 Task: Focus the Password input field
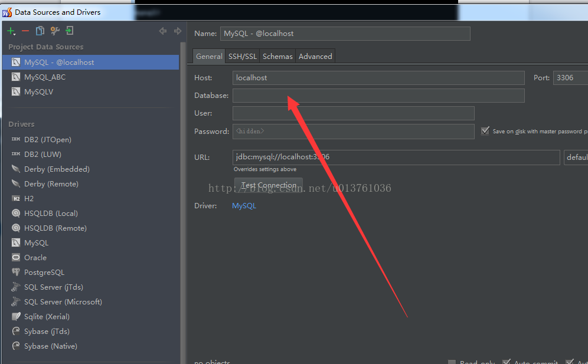(353, 131)
